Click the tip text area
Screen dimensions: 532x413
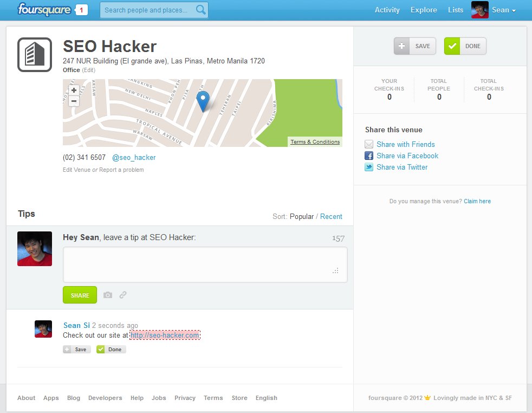[205, 264]
